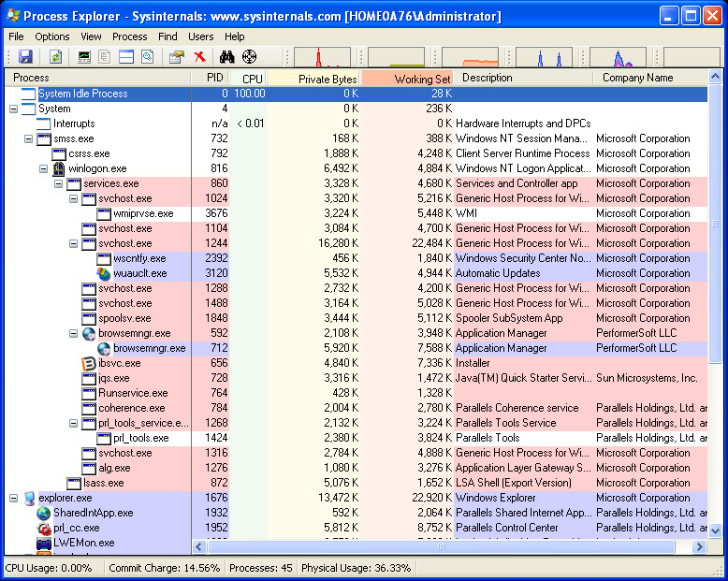Select the csrss.exe process row
Viewport: 728px width, 581px height.
pos(357,153)
